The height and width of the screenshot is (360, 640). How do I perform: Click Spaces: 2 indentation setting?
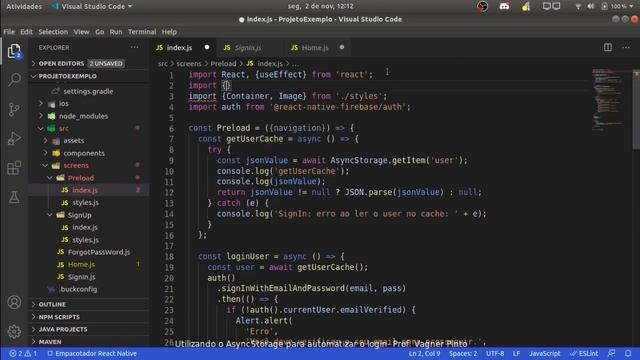463,353
